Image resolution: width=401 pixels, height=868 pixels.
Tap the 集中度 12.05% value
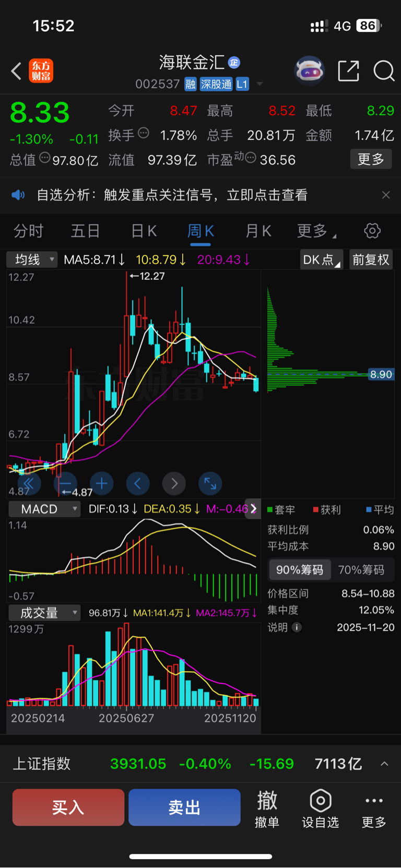pos(376,610)
